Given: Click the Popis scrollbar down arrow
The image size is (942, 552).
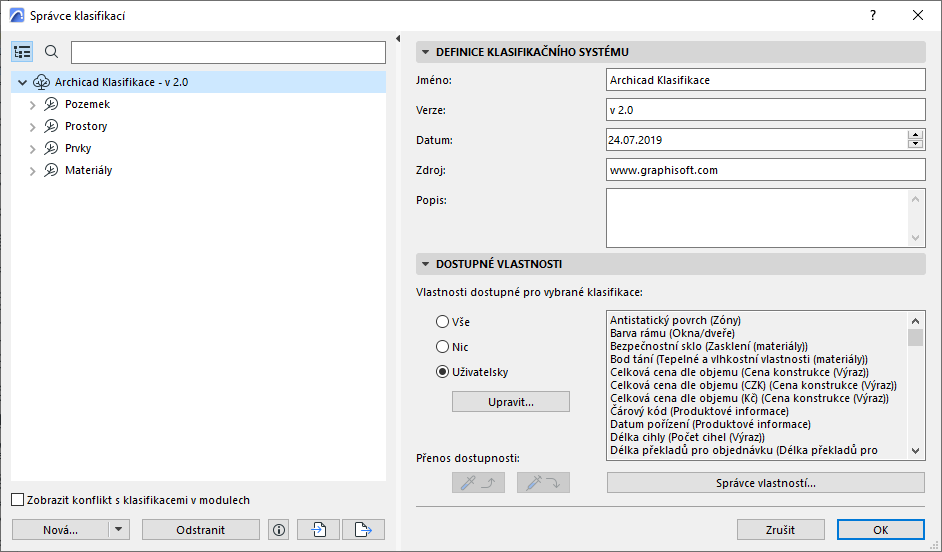Looking at the screenshot, I should pyautogui.click(x=916, y=238).
